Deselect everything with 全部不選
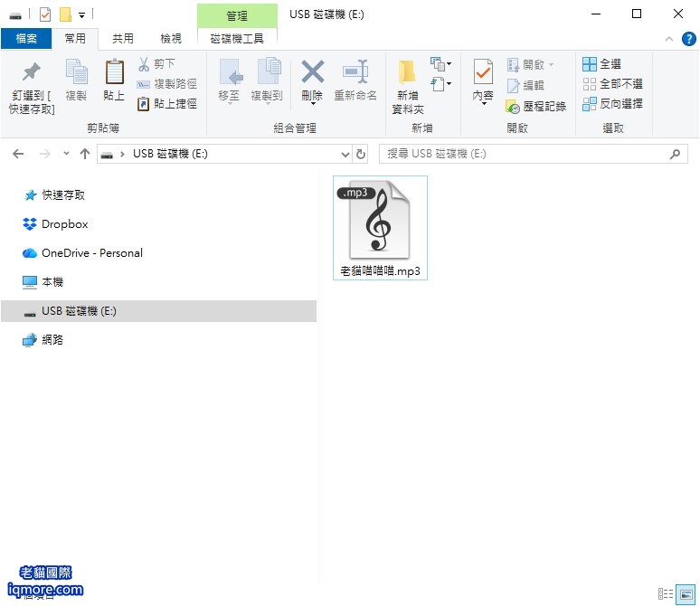 click(612, 84)
